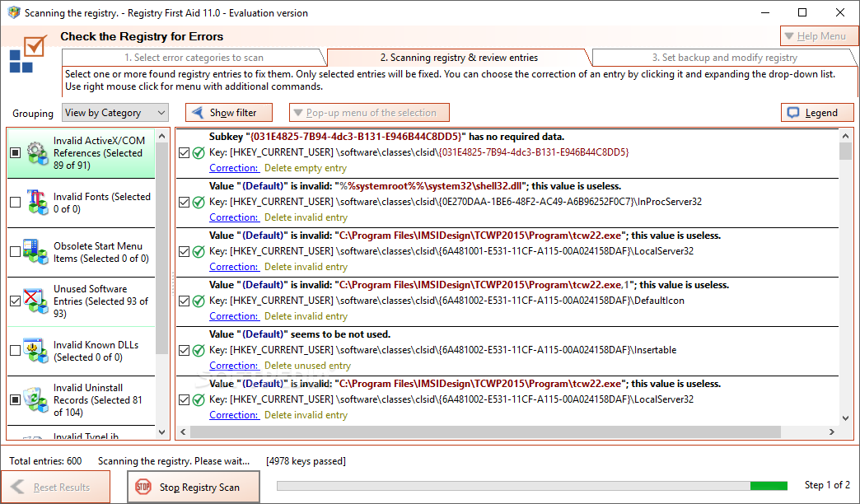Viewport: 860px width, 504px height.
Task: Select Invalid Uninstall Records category text
Action: click(98, 399)
